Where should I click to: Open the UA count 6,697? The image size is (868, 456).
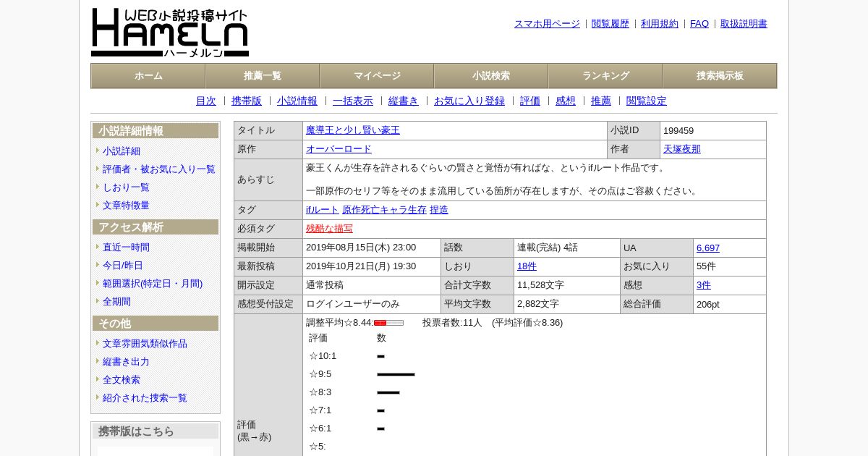pyautogui.click(x=708, y=248)
